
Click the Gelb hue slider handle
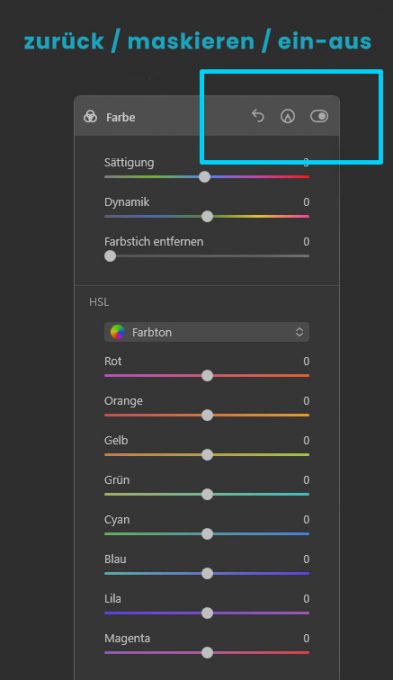(x=207, y=454)
